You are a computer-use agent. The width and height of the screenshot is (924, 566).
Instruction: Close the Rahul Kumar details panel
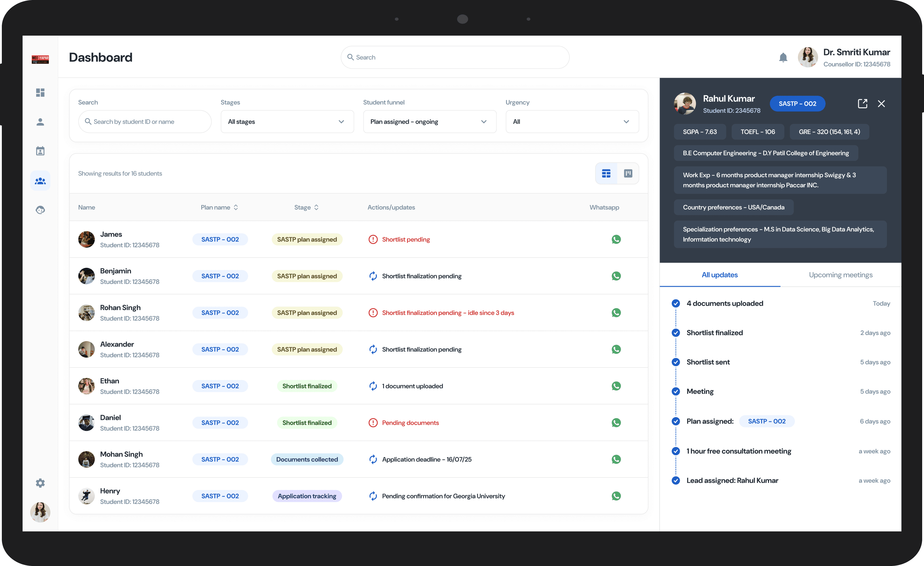(x=881, y=104)
